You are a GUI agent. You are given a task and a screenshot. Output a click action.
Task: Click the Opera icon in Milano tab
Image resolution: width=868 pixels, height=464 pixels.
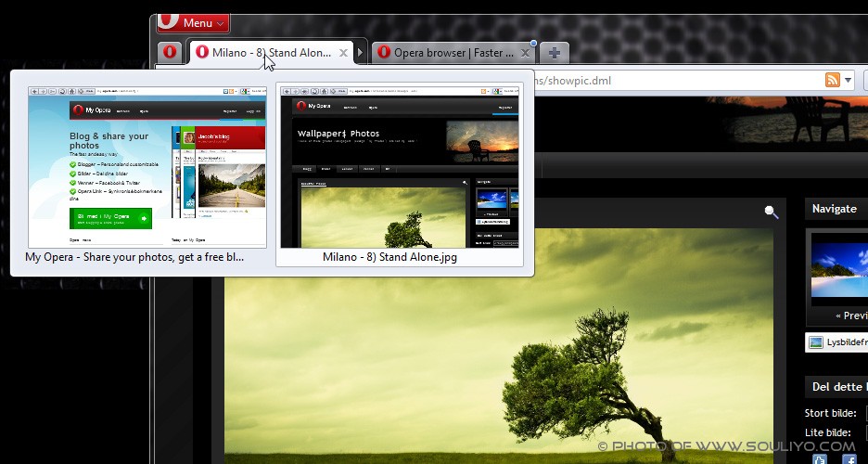pyautogui.click(x=201, y=53)
